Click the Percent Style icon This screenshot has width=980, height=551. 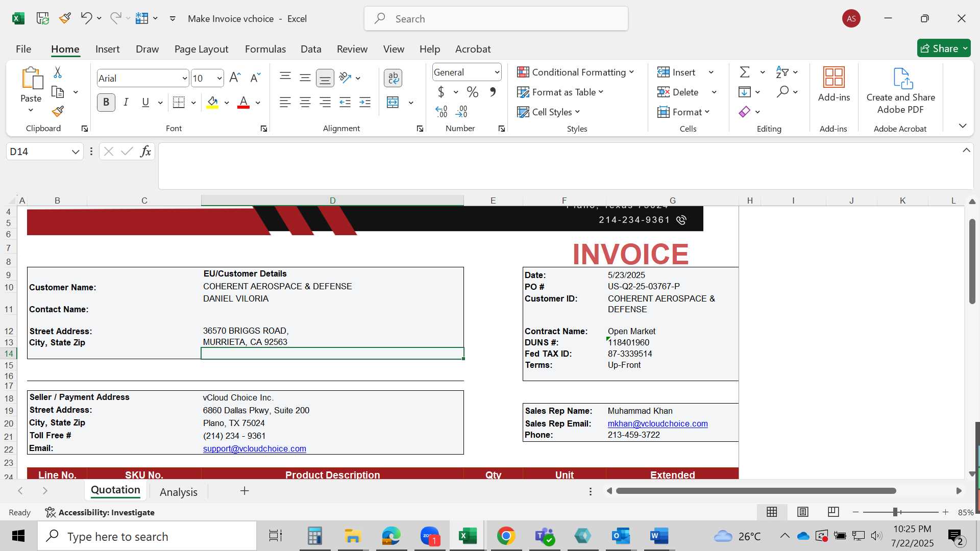[473, 92]
